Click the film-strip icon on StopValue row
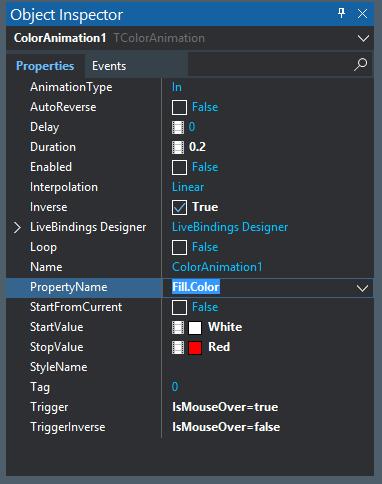 point(178,347)
